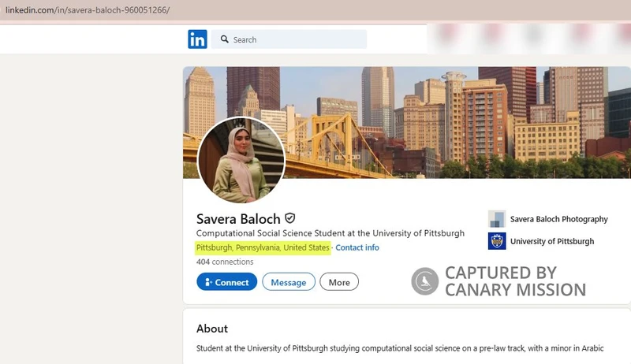Image resolution: width=631 pixels, height=364 pixels.
Task: Open Savera Baloch Photography link
Action: click(559, 219)
